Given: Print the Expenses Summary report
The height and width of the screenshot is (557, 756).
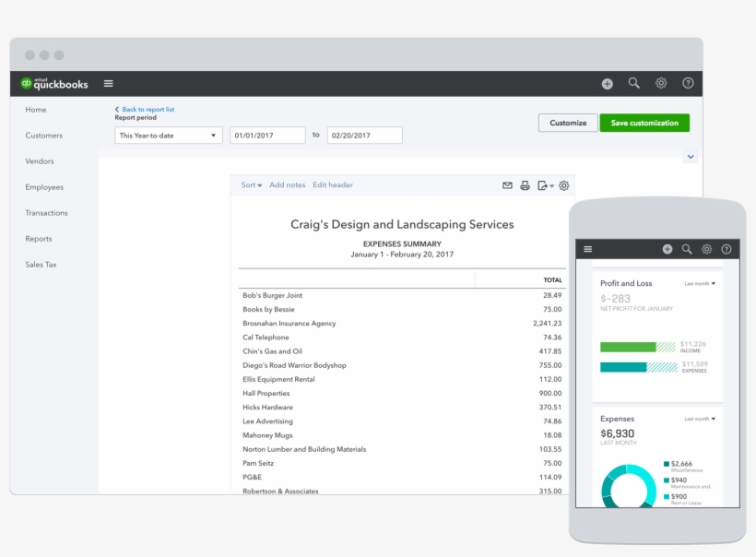Looking at the screenshot, I should (524, 185).
